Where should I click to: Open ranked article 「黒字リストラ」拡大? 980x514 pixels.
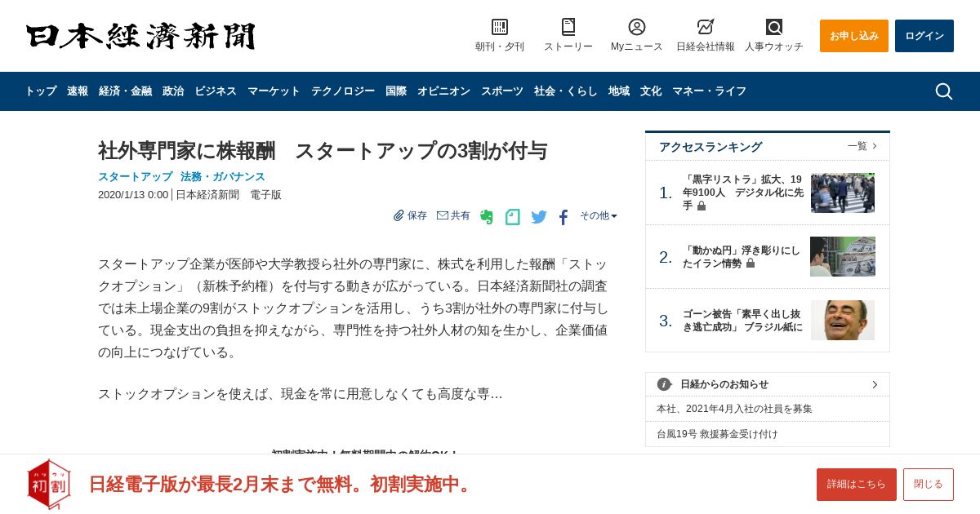click(x=743, y=192)
